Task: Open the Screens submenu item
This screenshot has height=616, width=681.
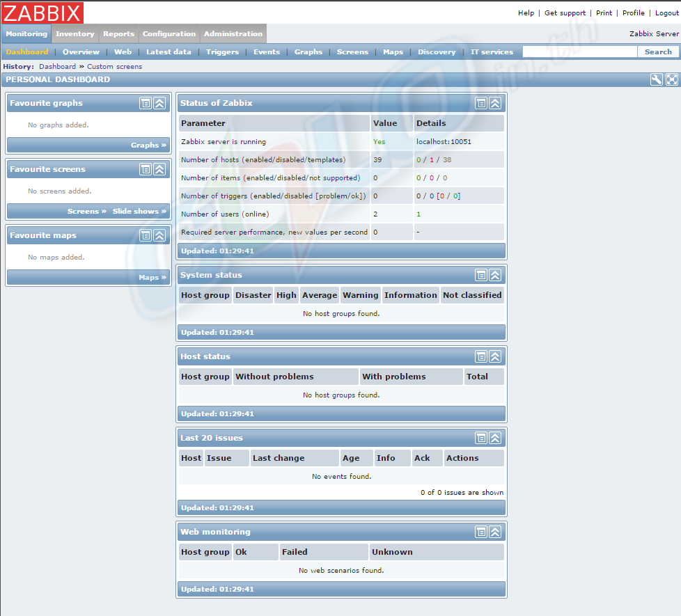Action: coord(352,52)
